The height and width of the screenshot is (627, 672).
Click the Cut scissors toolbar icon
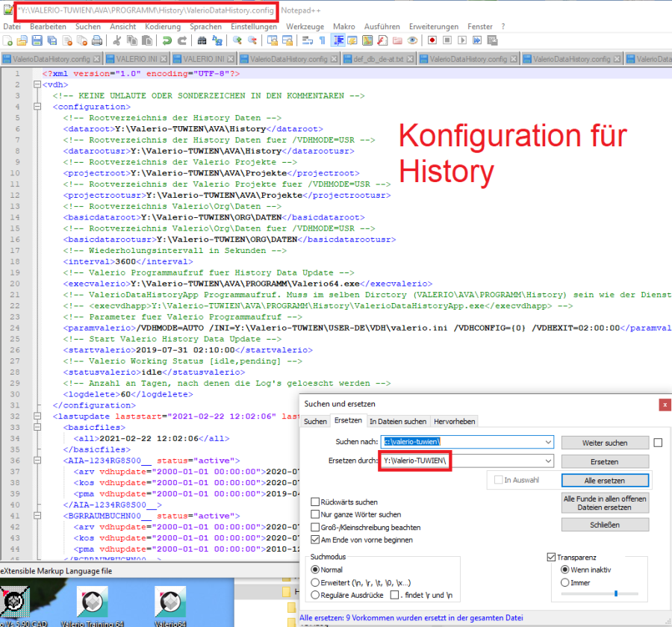[x=117, y=40]
